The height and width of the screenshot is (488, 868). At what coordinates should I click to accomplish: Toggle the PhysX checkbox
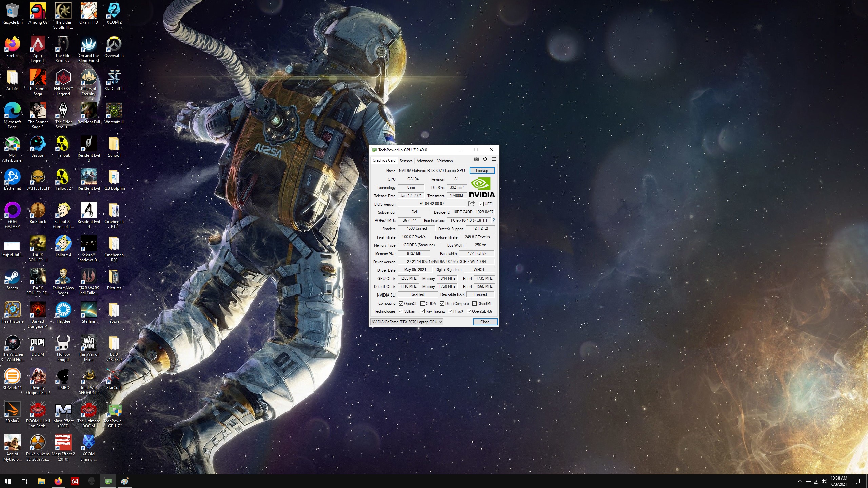tap(450, 311)
